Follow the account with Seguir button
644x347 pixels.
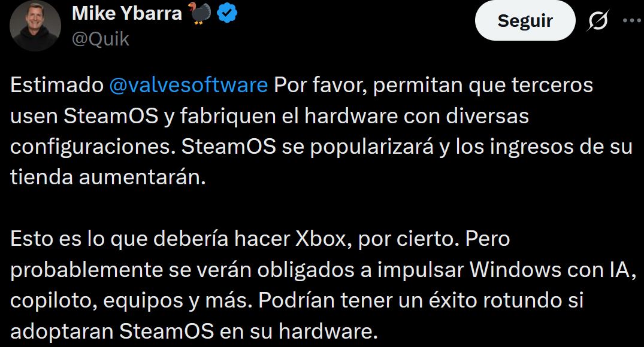click(525, 20)
